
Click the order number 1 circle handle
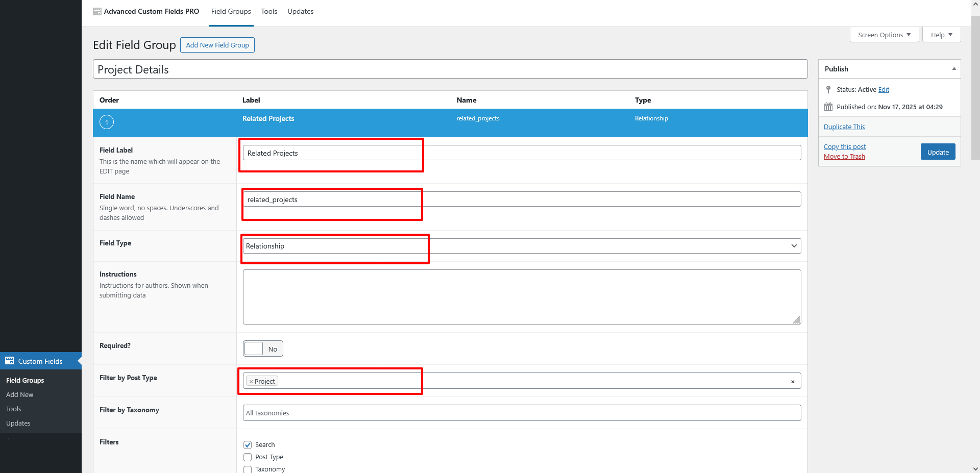point(107,122)
